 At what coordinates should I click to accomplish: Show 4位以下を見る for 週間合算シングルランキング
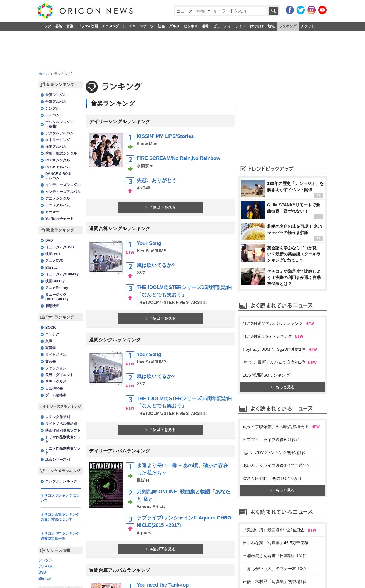click(160, 319)
